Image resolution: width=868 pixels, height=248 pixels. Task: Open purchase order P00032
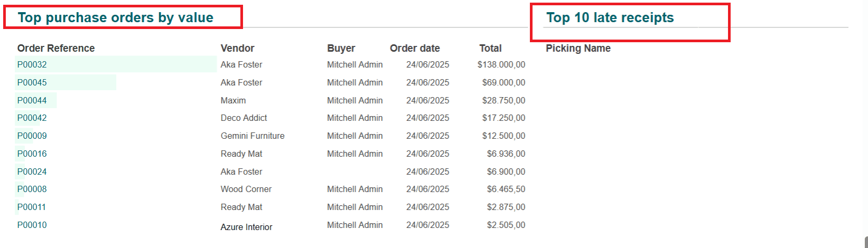coord(32,64)
